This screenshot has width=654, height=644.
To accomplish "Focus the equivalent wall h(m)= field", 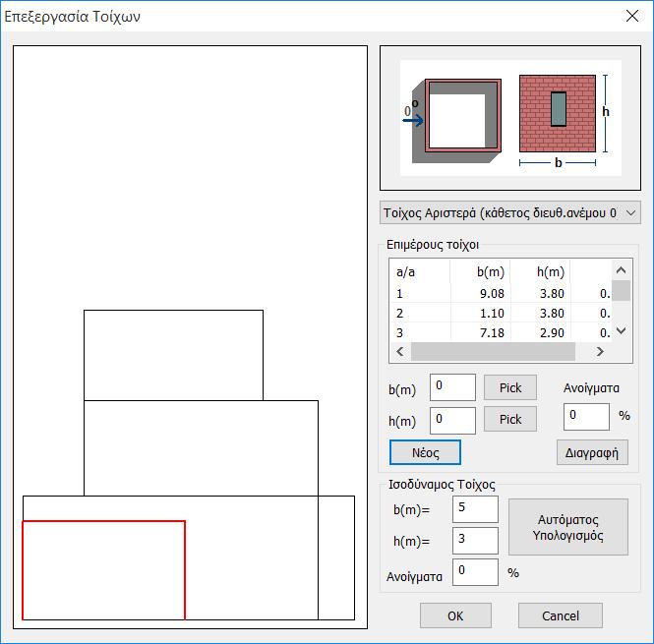I will 475,541.
